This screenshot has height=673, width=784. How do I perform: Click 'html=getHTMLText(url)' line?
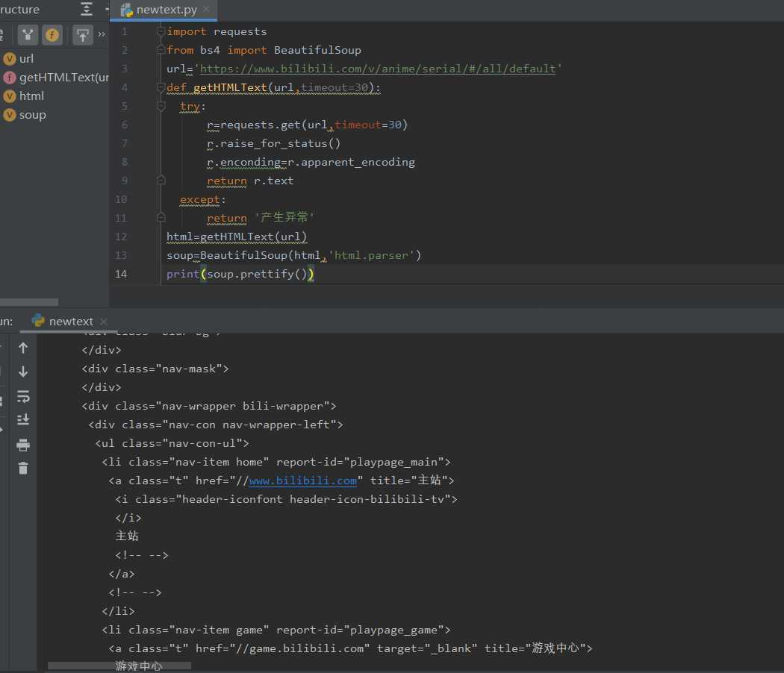[237, 237]
